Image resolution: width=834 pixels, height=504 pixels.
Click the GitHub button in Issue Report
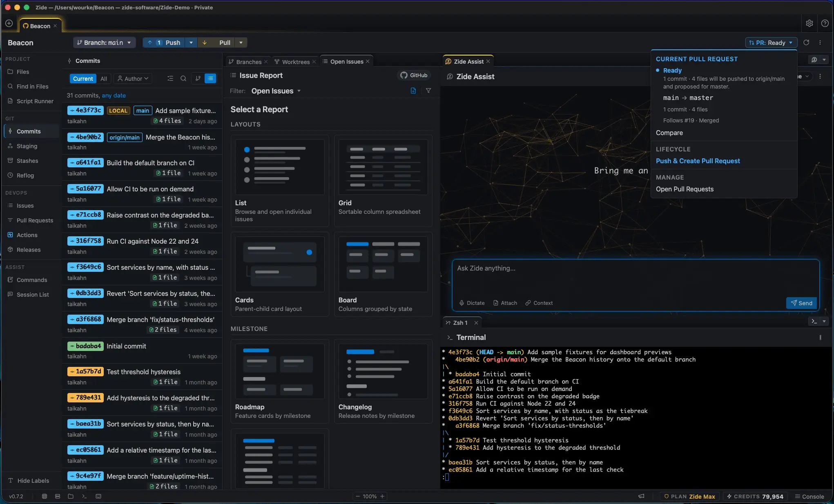click(414, 75)
